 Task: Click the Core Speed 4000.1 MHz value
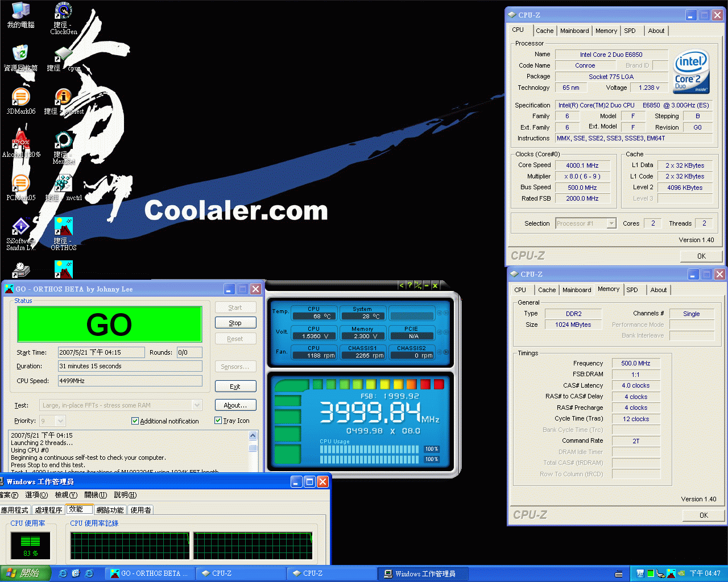[582, 165]
